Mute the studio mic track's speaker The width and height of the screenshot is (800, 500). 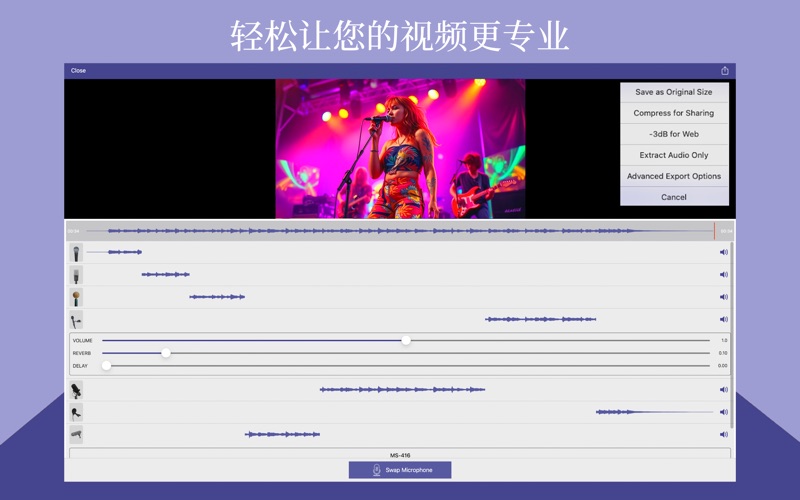tap(723, 390)
